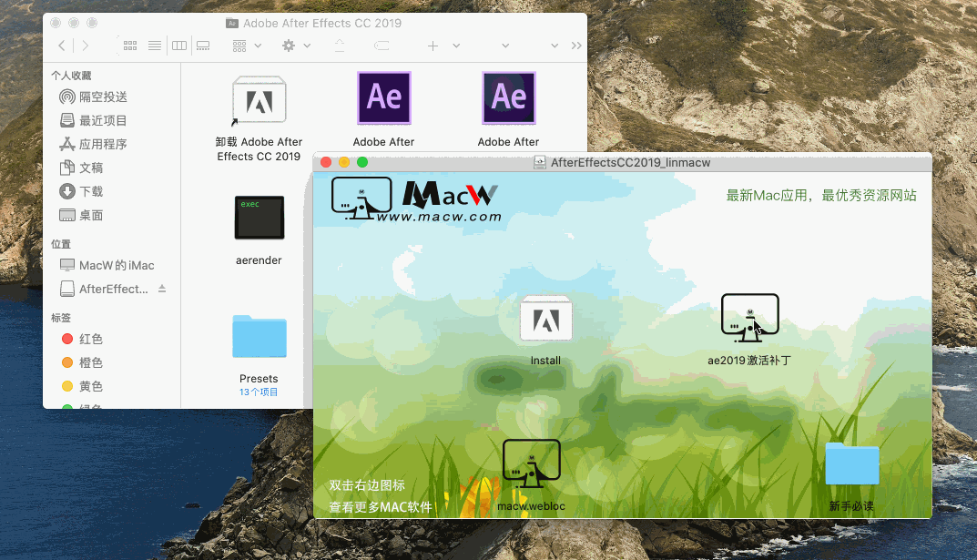The height and width of the screenshot is (560, 977).
Task: Eject the AfterEffect disk image
Action: [160, 290]
